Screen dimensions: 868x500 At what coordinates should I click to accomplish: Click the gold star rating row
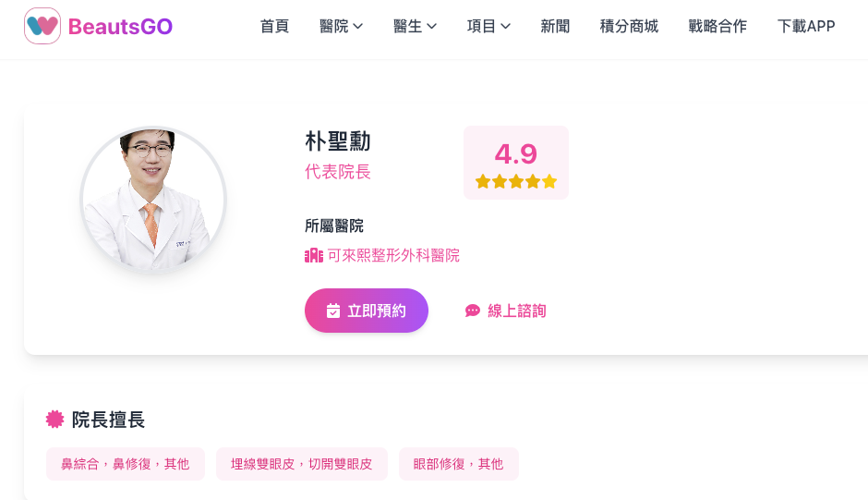516,181
